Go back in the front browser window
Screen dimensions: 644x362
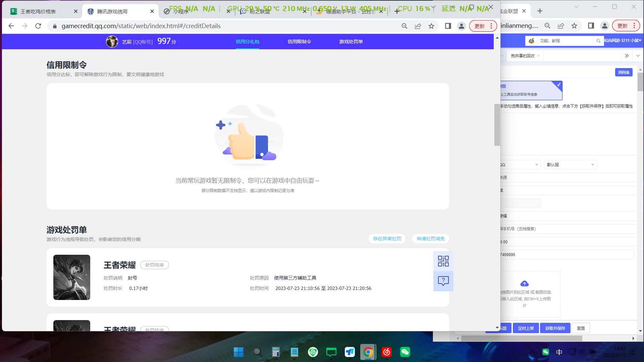pos(11,26)
